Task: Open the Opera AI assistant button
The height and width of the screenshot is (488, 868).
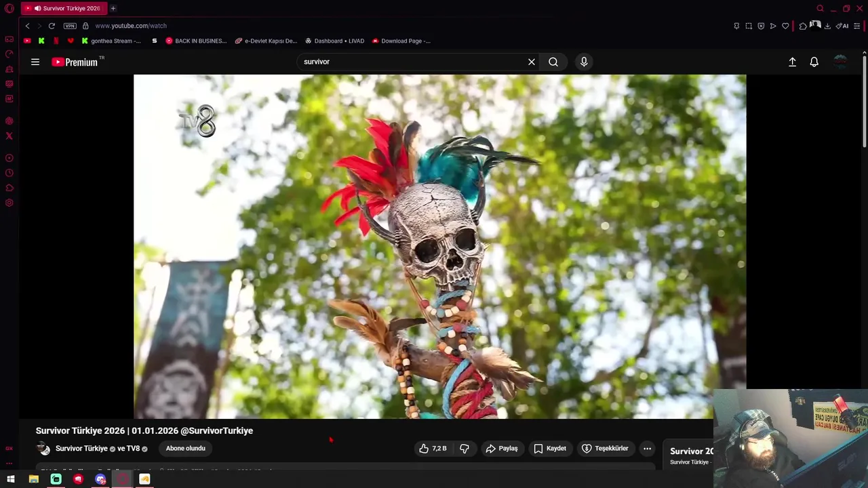Action: click(x=842, y=26)
